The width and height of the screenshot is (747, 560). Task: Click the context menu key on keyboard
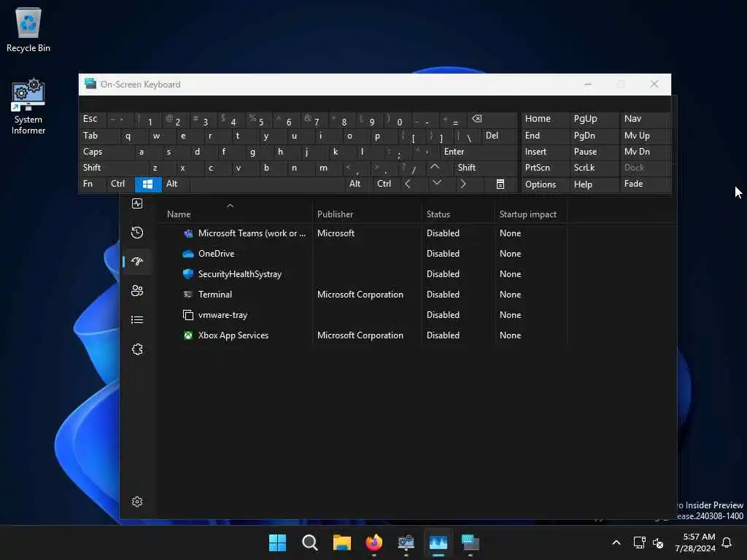[x=500, y=184]
